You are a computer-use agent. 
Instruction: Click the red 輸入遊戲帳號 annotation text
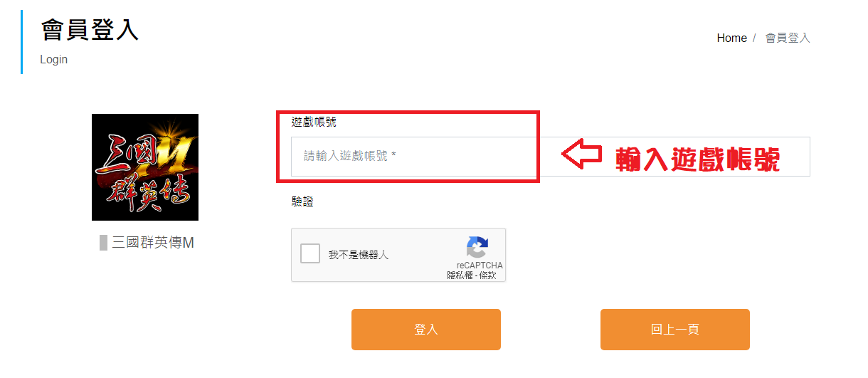(698, 159)
